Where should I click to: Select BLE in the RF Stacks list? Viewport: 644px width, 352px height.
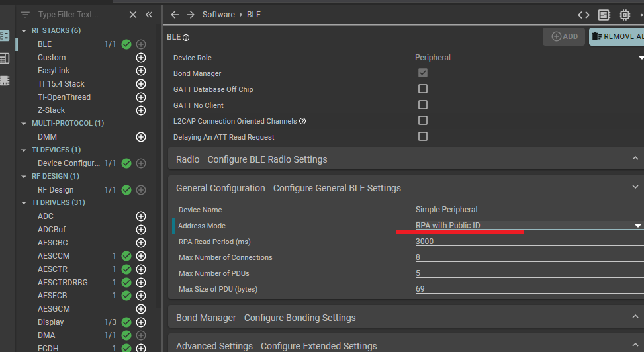(44, 44)
